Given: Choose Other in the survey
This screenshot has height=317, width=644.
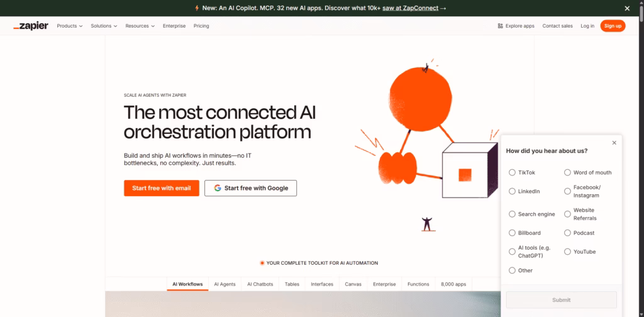Looking at the screenshot, I should pos(512,270).
